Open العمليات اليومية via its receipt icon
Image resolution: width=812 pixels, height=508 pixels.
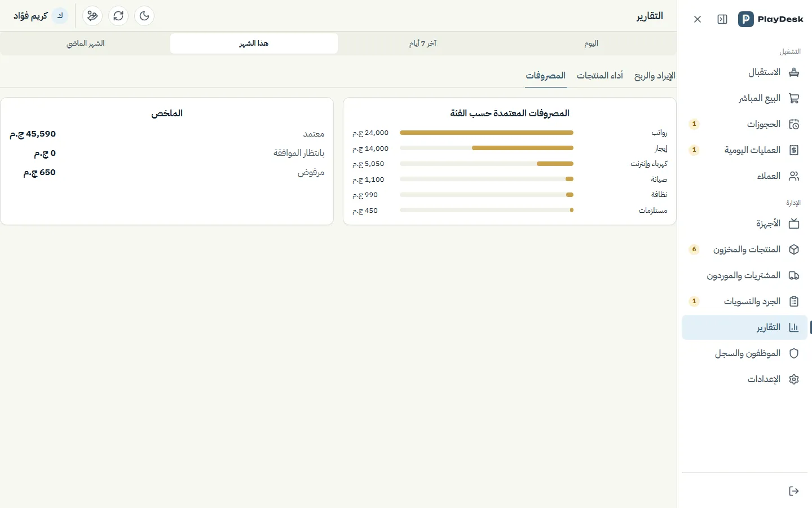[794, 150]
